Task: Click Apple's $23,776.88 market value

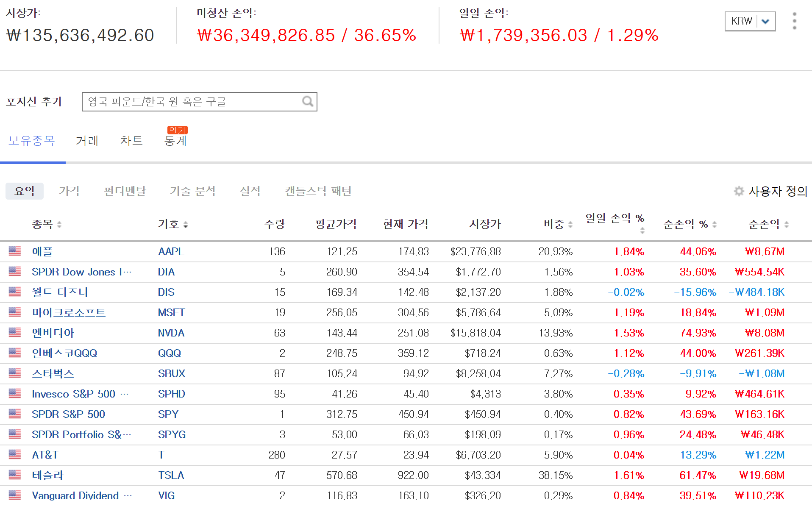Action: [x=476, y=251]
